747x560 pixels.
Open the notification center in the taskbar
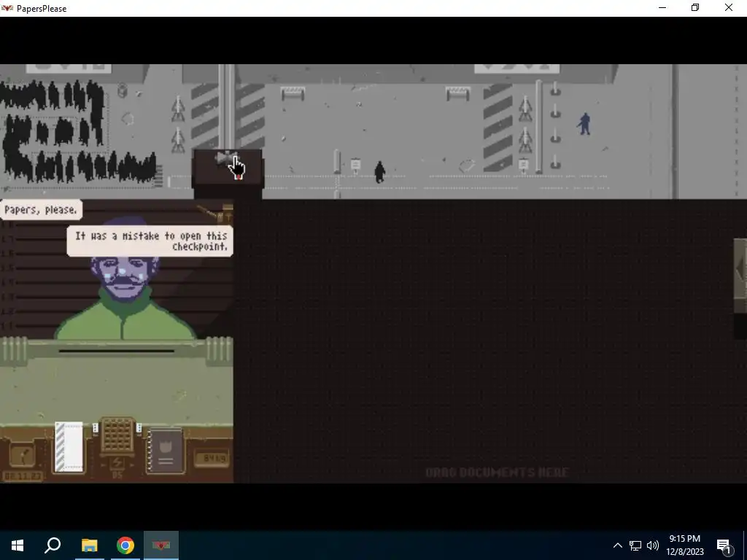coord(724,545)
